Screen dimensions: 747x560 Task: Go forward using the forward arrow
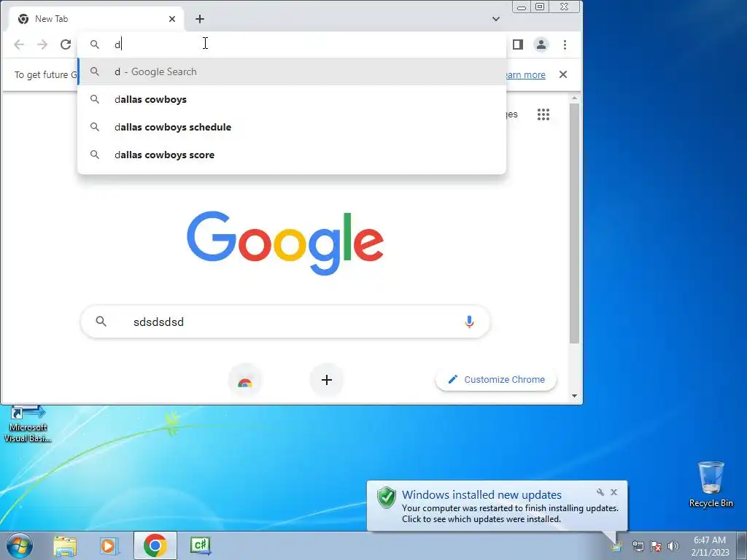tap(42, 44)
